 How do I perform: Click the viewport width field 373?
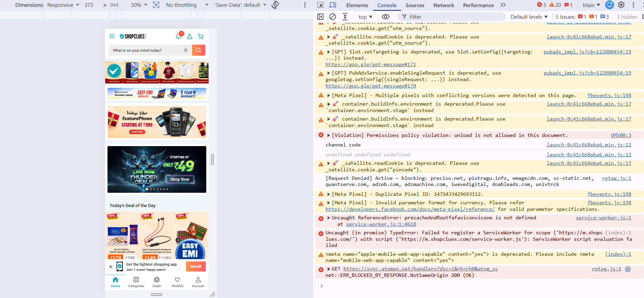(89, 5)
